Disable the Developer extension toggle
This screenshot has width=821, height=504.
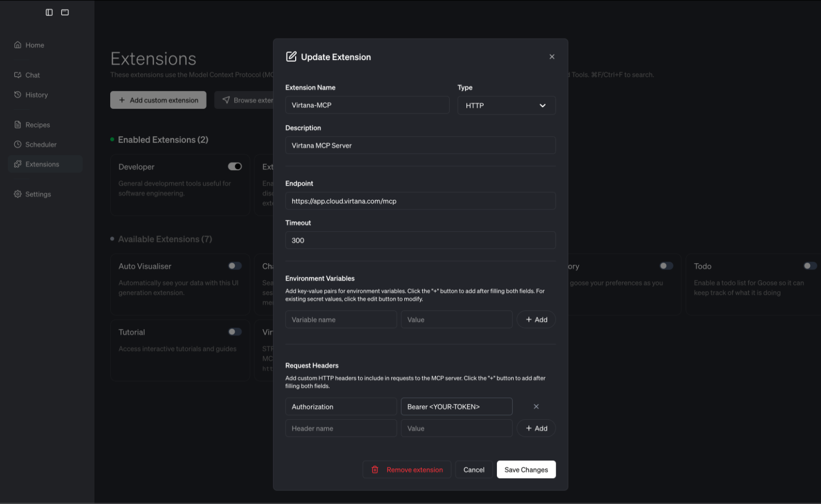(235, 167)
